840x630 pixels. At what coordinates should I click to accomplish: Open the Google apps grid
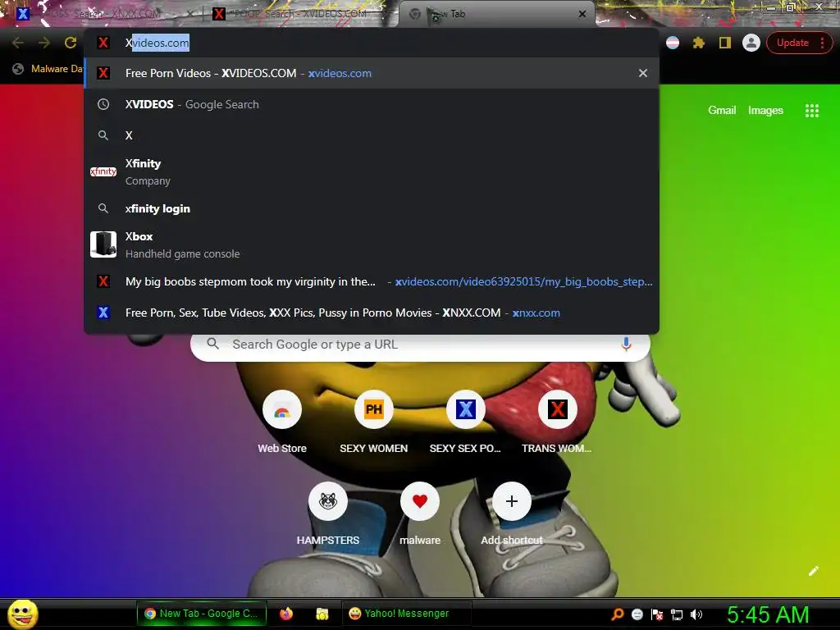point(811,111)
